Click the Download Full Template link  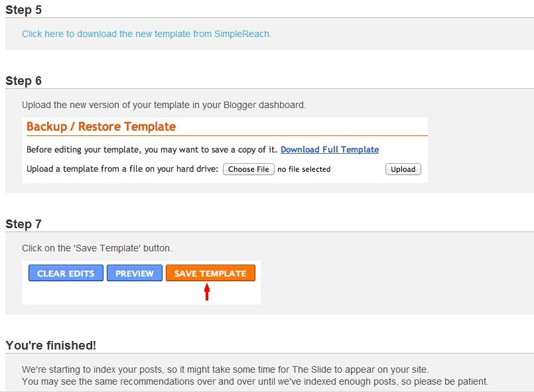tap(330, 149)
